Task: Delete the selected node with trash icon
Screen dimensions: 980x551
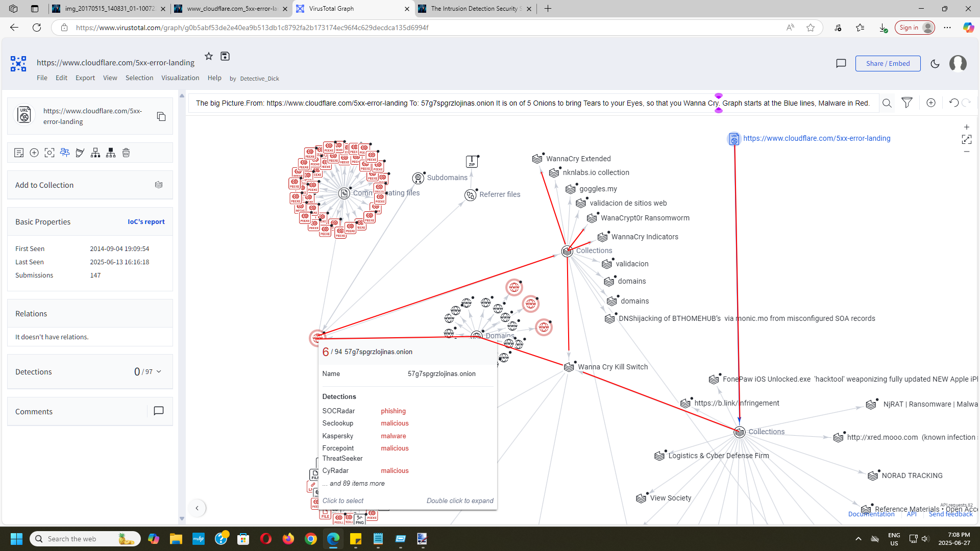Action: [x=126, y=153]
